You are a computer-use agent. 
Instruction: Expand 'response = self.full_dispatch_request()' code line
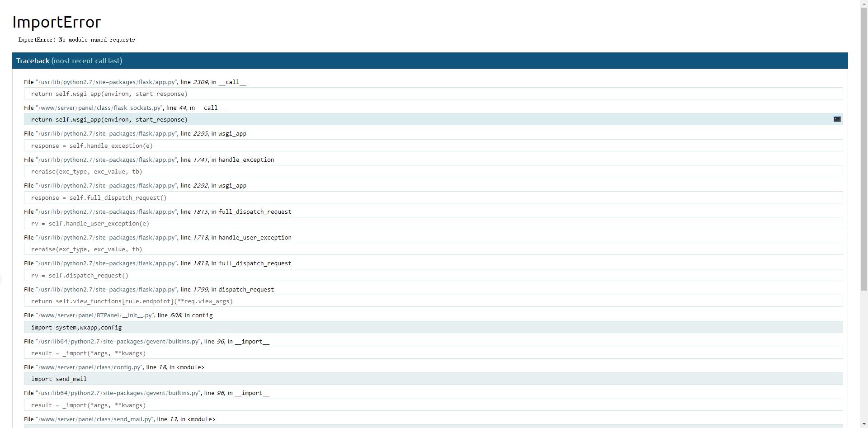click(x=433, y=198)
